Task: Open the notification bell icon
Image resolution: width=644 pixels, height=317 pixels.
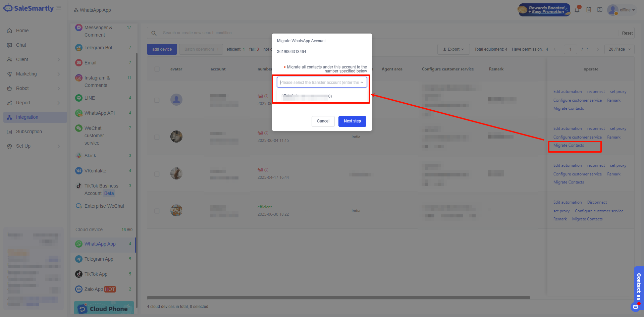Action: (x=577, y=10)
